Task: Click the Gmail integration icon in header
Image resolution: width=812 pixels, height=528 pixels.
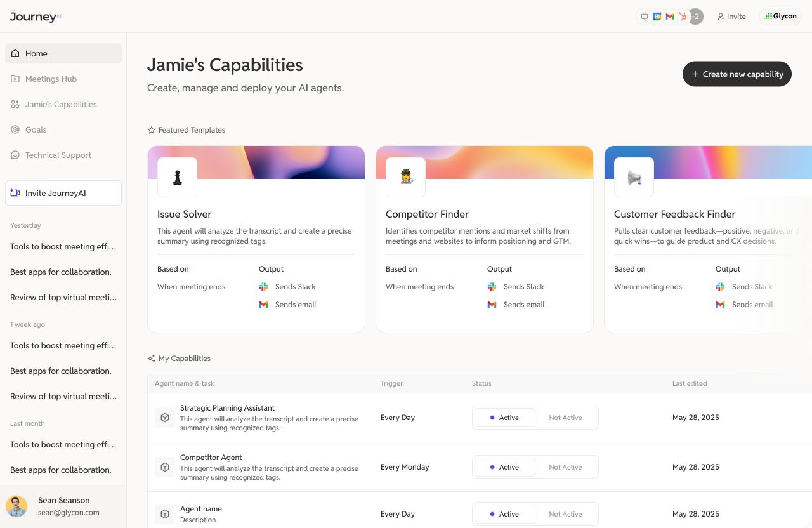Action: (x=670, y=16)
